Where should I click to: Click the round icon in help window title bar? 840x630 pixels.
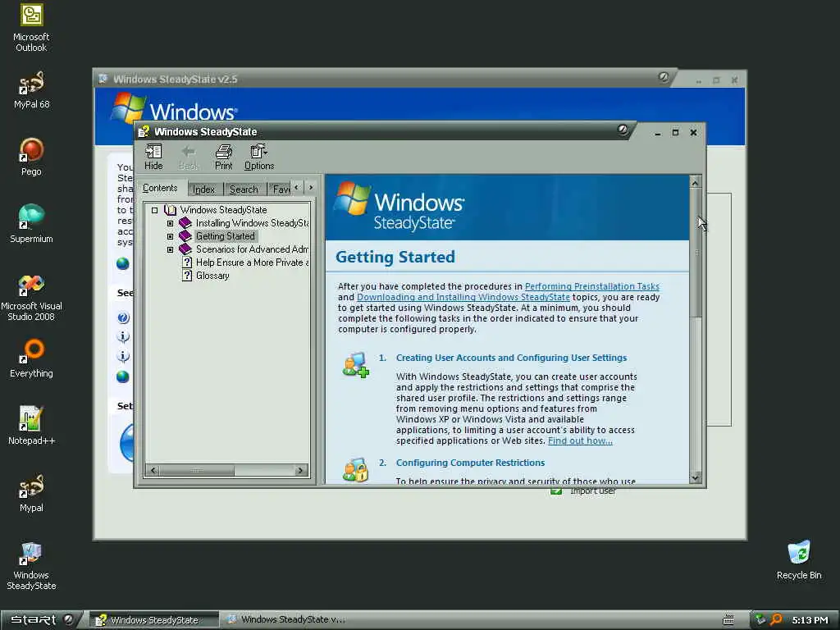[x=623, y=130]
